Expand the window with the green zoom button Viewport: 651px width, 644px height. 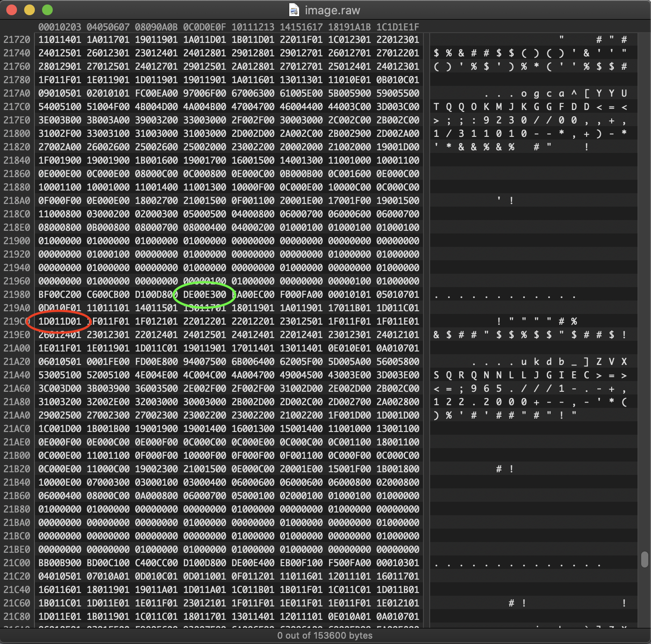47,10
